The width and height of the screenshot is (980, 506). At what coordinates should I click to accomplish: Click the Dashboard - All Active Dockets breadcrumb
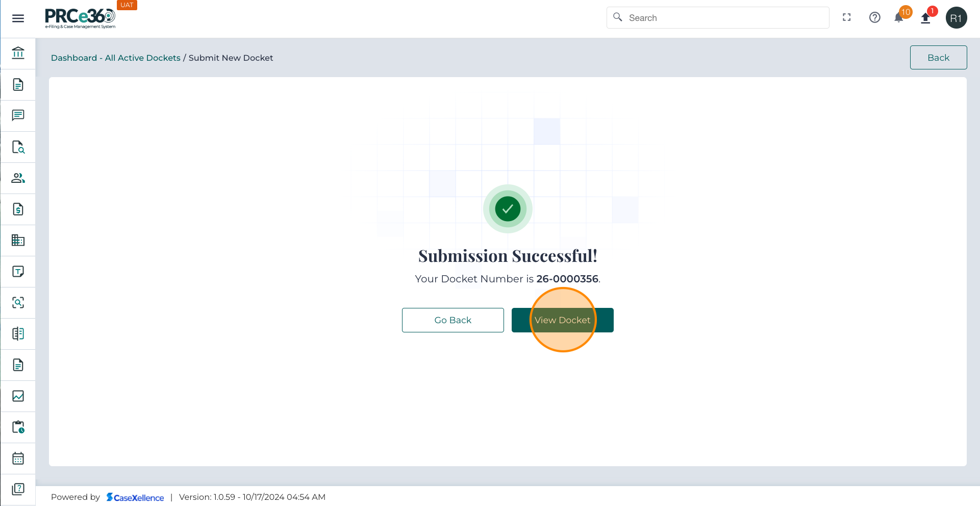115,58
